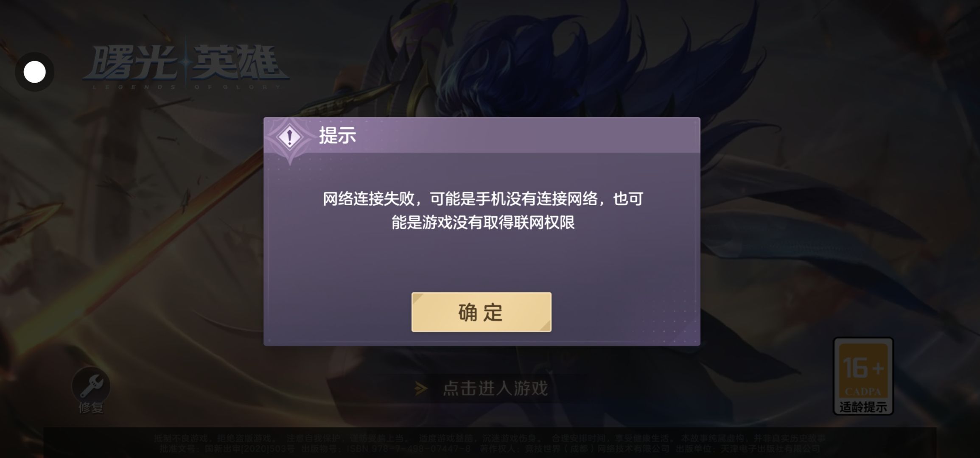Confirm the dialog with the 确定 button

(x=481, y=312)
